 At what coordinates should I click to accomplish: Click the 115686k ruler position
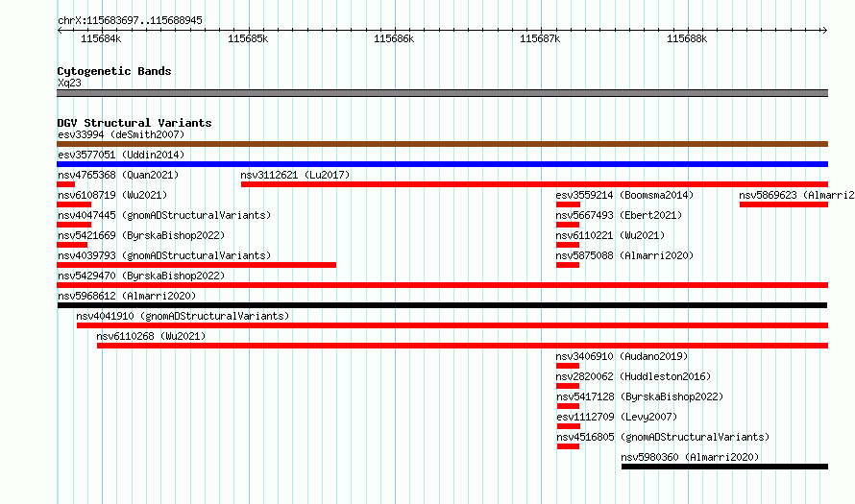[x=394, y=38]
